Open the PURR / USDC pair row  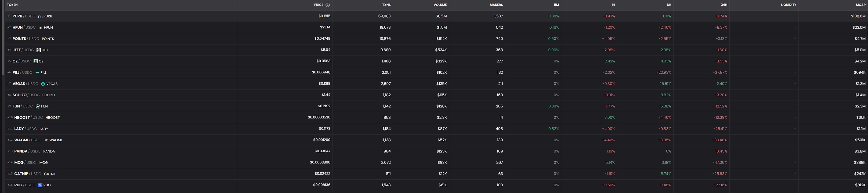point(24,16)
